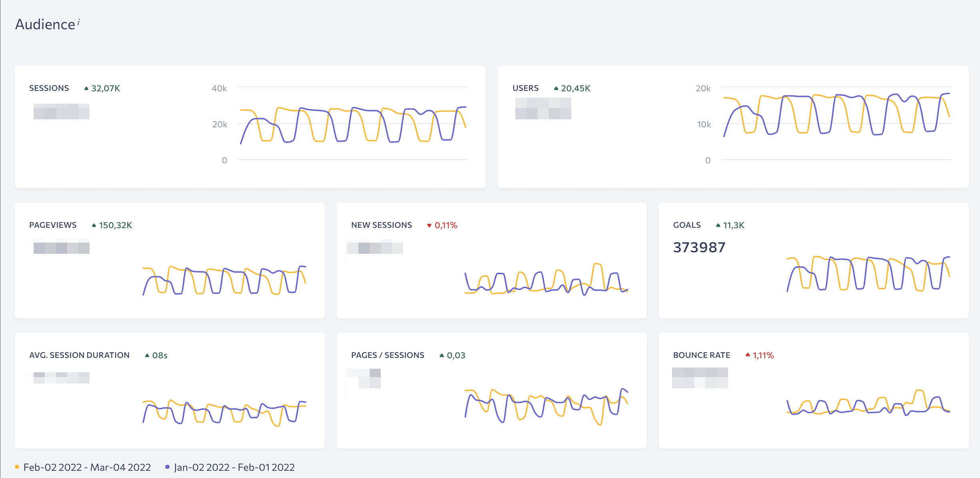Click the PAGES / SESSIONS card title

tap(388, 355)
